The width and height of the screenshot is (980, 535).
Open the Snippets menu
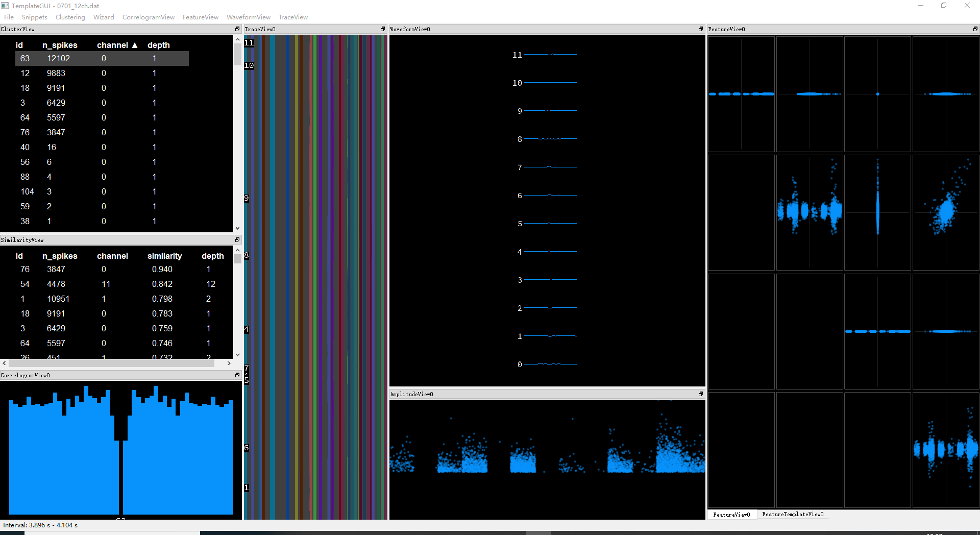[34, 17]
